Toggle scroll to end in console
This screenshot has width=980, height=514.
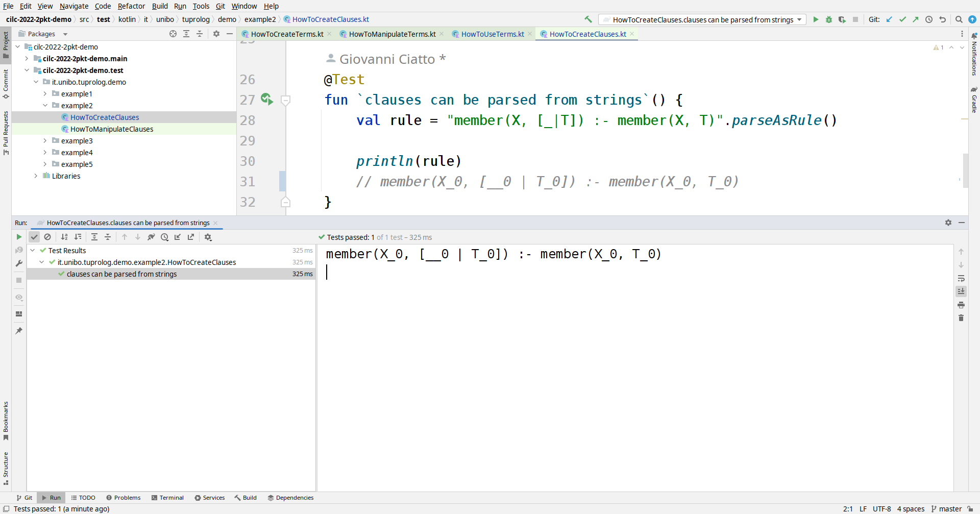click(x=961, y=291)
